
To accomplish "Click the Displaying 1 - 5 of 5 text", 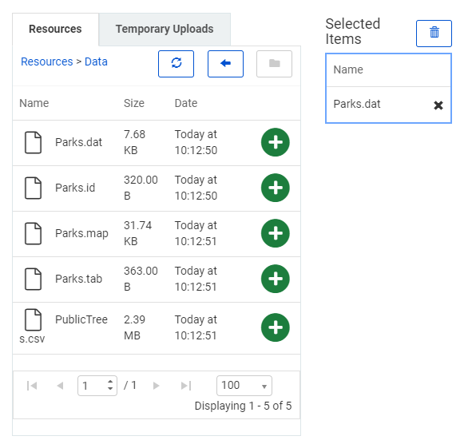I will pos(243,406).
